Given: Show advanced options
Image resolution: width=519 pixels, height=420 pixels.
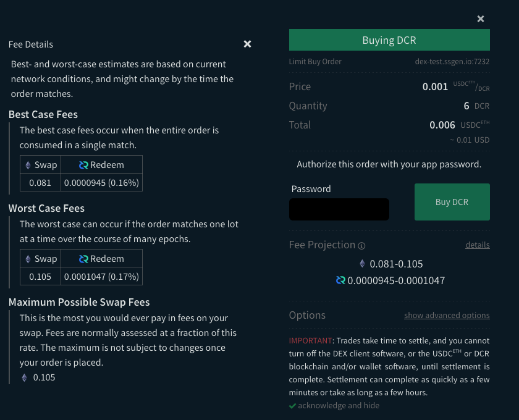Looking at the screenshot, I should tap(447, 316).
